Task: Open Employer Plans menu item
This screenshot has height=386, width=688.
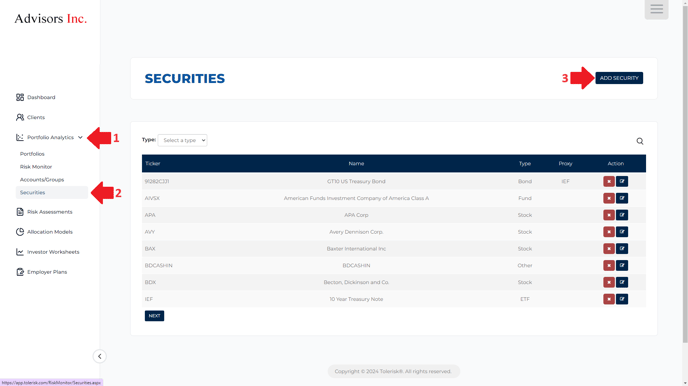Action: (x=47, y=272)
